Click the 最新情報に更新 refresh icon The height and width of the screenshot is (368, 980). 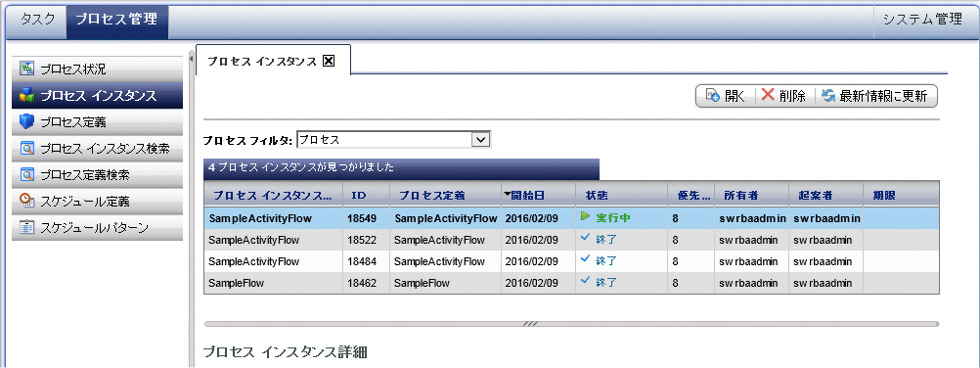(x=828, y=96)
